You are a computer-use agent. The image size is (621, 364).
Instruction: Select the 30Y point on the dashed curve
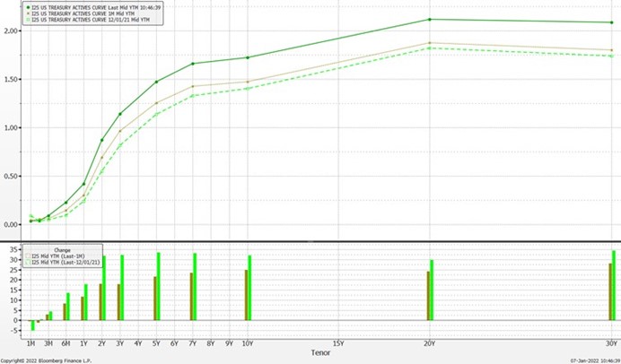pos(613,56)
